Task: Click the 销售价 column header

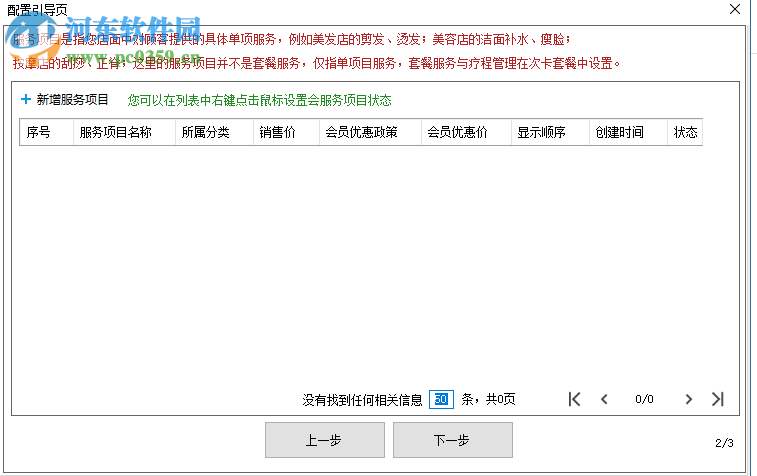Action: [286, 132]
